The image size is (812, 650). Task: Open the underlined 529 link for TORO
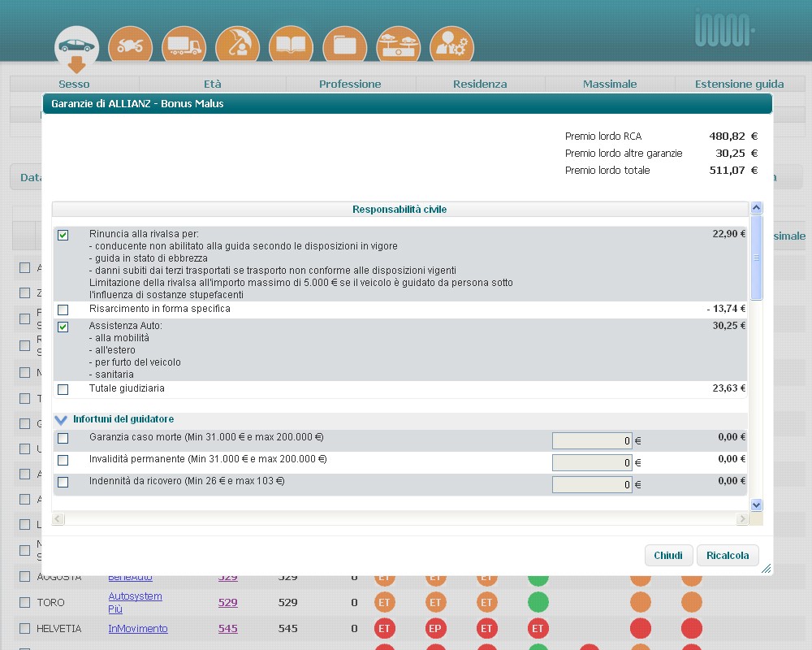click(228, 602)
